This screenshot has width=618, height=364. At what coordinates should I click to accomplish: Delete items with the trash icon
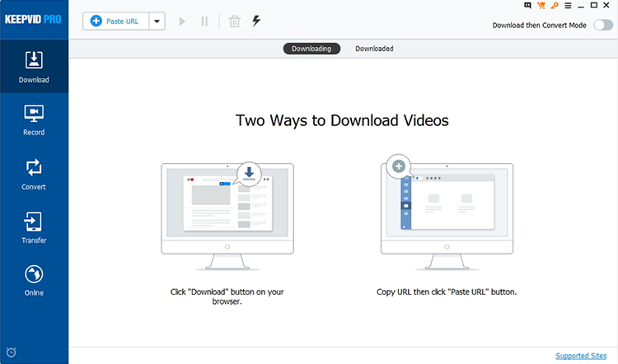(x=235, y=21)
